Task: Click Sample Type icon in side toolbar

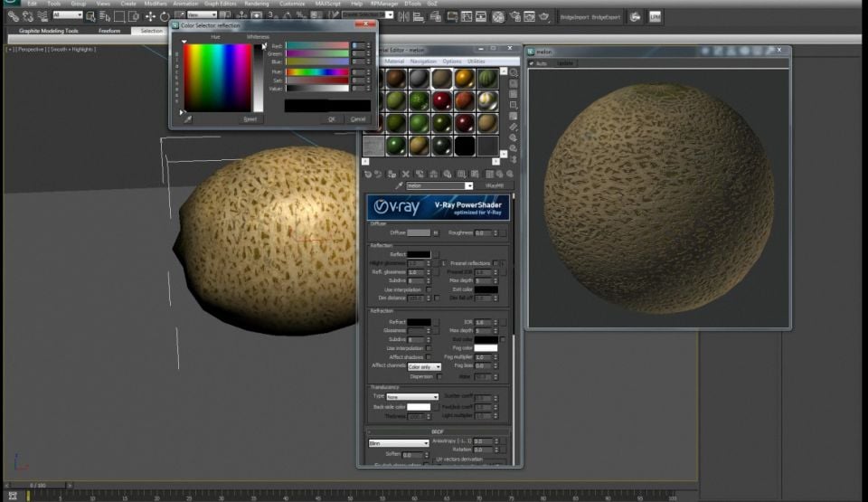Action: 514,72
